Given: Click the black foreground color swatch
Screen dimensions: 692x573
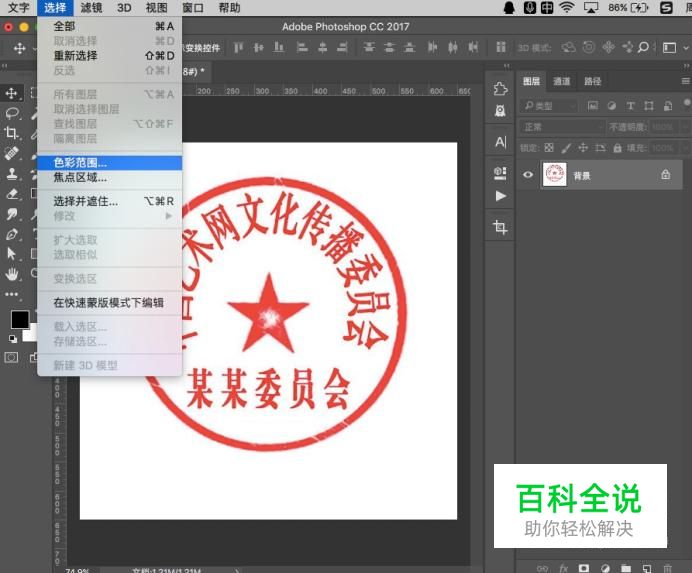Looking at the screenshot, I should (20, 319).
